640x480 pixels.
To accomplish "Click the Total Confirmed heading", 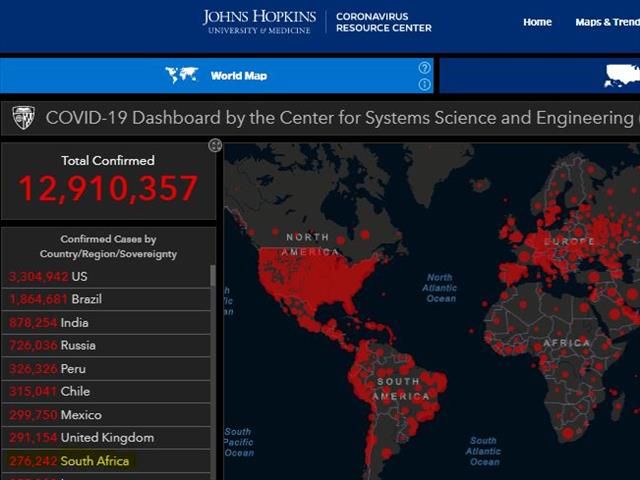I will click(108, 160).
